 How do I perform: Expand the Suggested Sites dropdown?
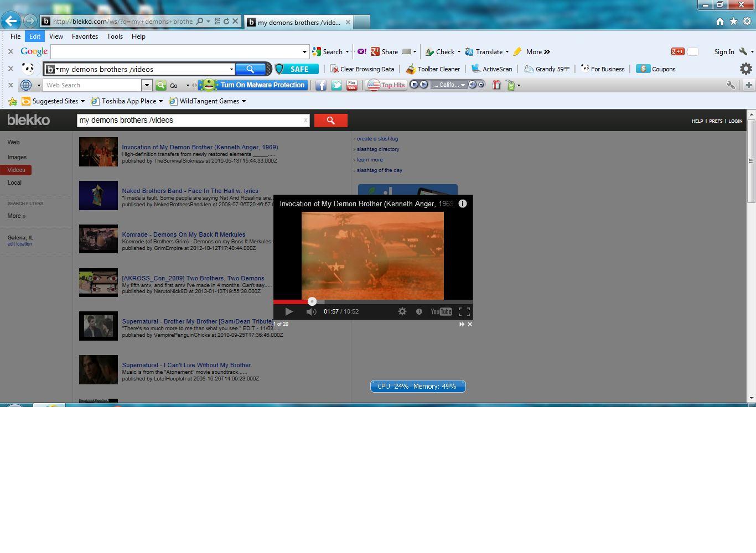(x=82, y=101)
